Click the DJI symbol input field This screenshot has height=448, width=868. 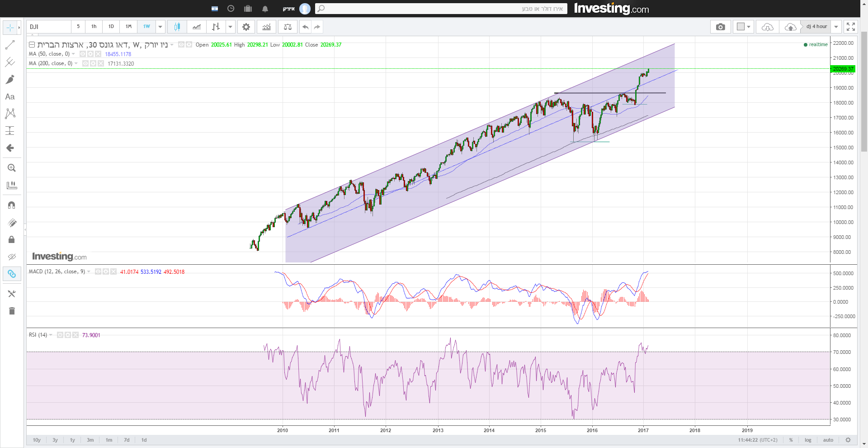click(49, 27)
